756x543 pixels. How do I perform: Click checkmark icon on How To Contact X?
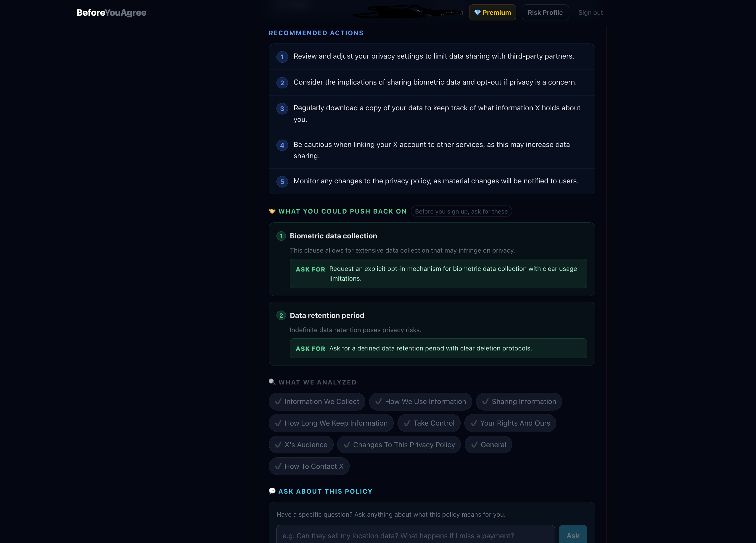[278, 466]
